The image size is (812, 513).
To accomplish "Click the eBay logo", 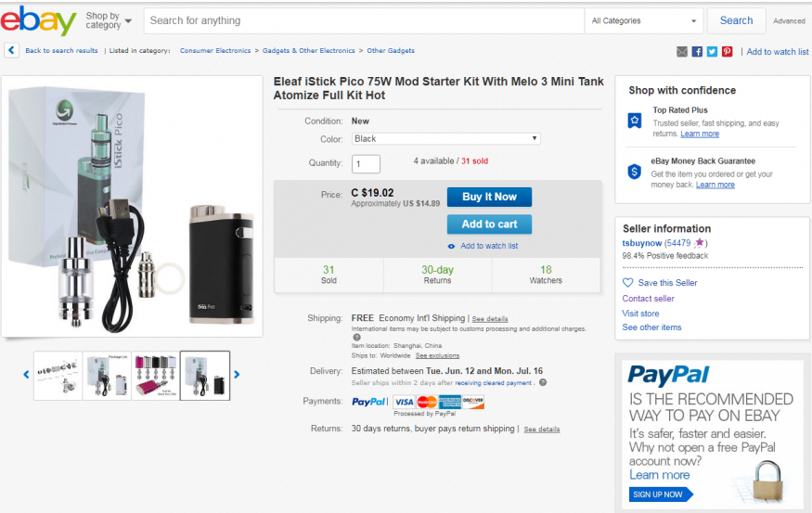I will [x=38, y=20].
